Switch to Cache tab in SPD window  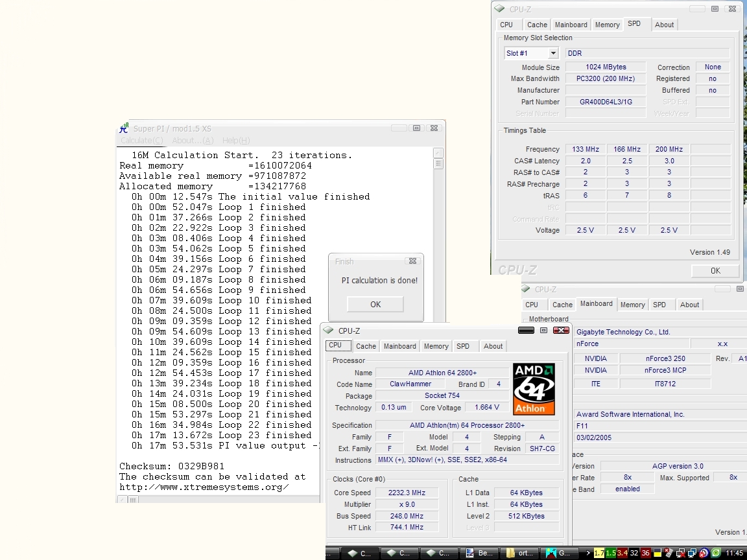tap(537, 25)
